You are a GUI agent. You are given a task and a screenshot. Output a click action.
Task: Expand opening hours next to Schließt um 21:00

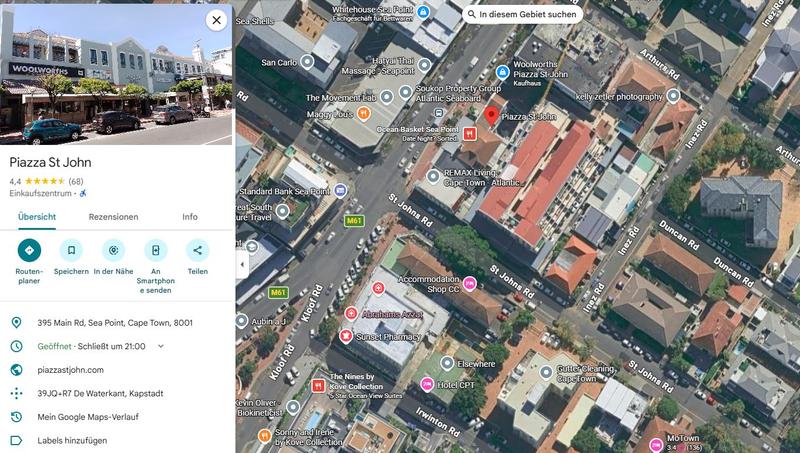pos(161,346)
